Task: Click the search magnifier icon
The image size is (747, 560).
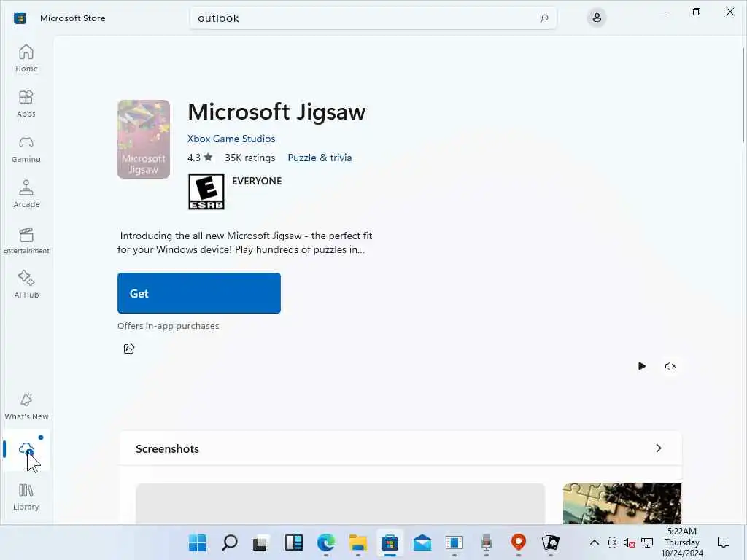Action: 544,18
